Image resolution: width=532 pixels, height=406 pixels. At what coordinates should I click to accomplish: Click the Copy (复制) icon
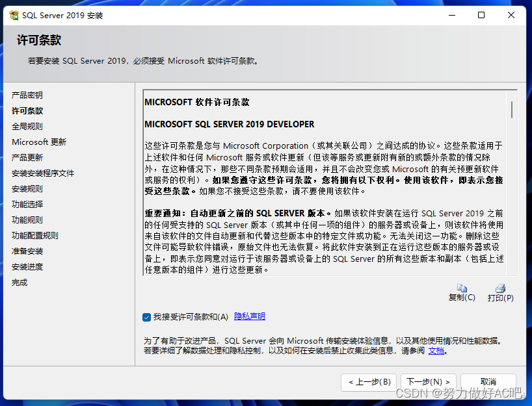coord(462,288)
